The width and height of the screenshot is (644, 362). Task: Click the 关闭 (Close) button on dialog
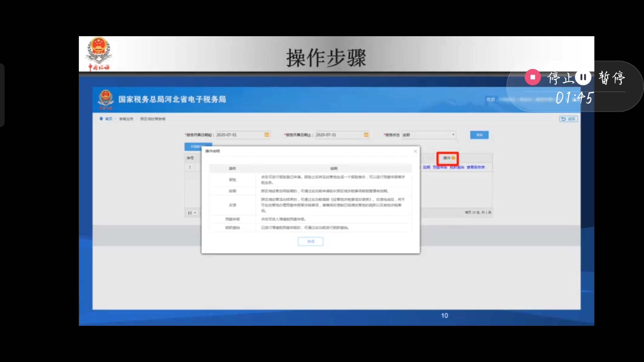(311, 241)
